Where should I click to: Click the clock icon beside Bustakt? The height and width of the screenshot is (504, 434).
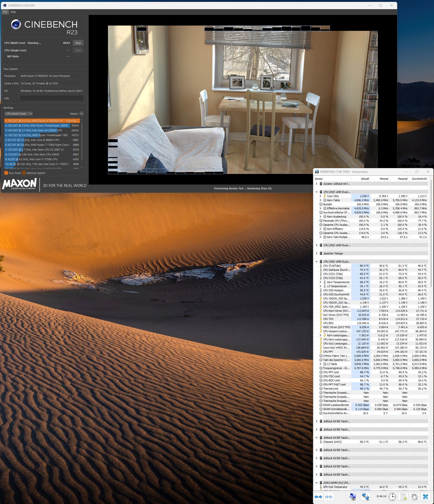(x=321, y=204)
